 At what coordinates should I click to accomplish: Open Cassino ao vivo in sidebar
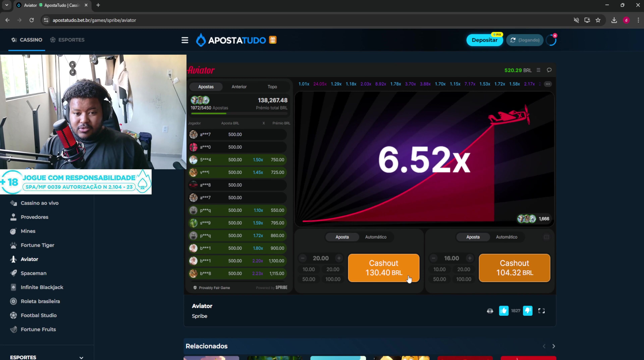click(40, 203)
